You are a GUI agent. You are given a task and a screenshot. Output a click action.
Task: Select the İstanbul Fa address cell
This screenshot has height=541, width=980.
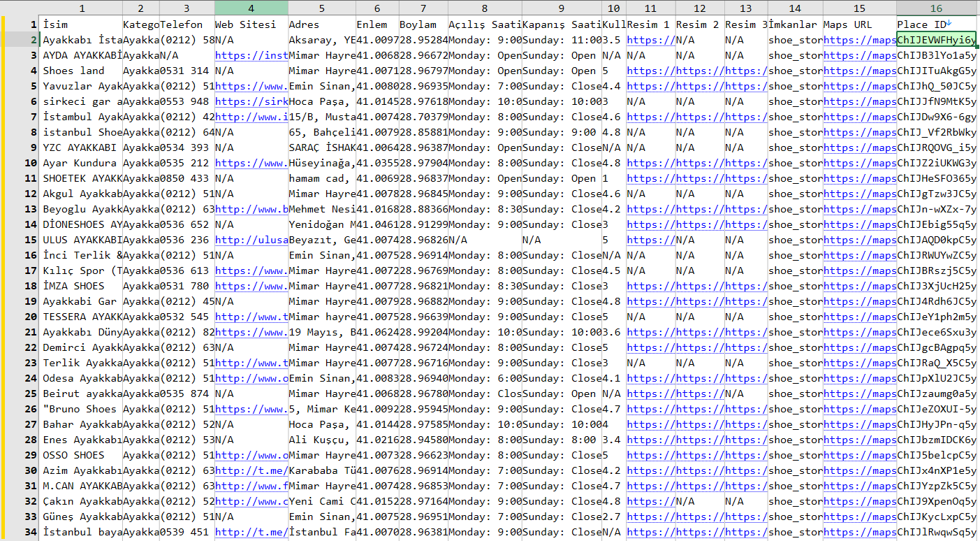pos(322,532)
